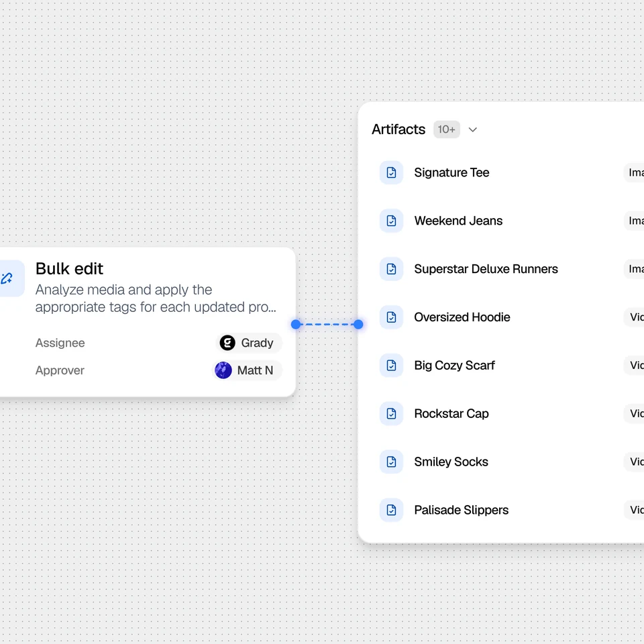The width and height of the screenshot is (644, 644).
Task: Click the Big Cozy Scarf type tag
Action: tap(634, 366)
